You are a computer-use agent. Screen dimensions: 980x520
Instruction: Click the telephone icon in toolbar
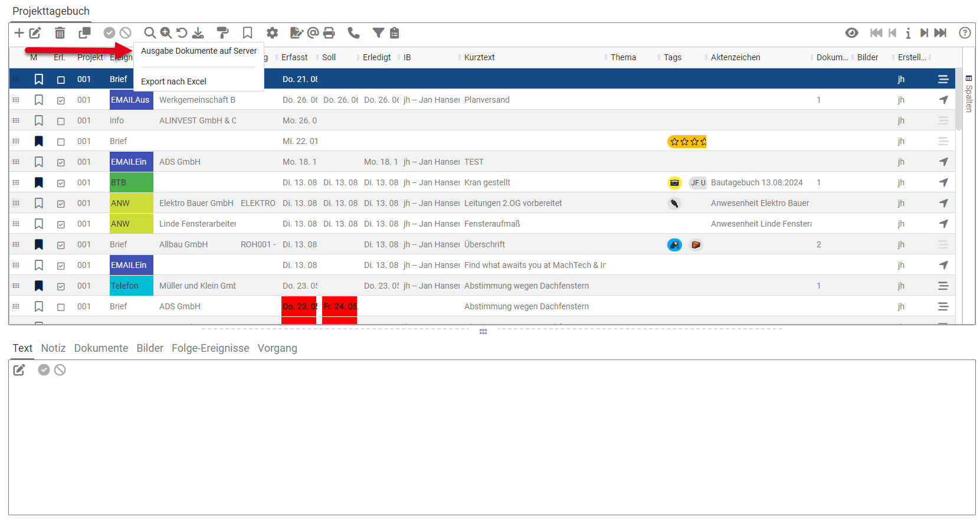tap(353, 33)
